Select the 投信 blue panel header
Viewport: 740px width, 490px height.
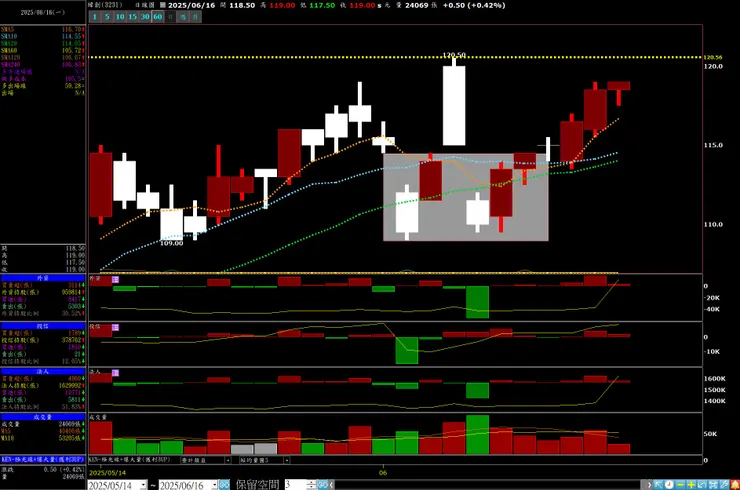42,326
